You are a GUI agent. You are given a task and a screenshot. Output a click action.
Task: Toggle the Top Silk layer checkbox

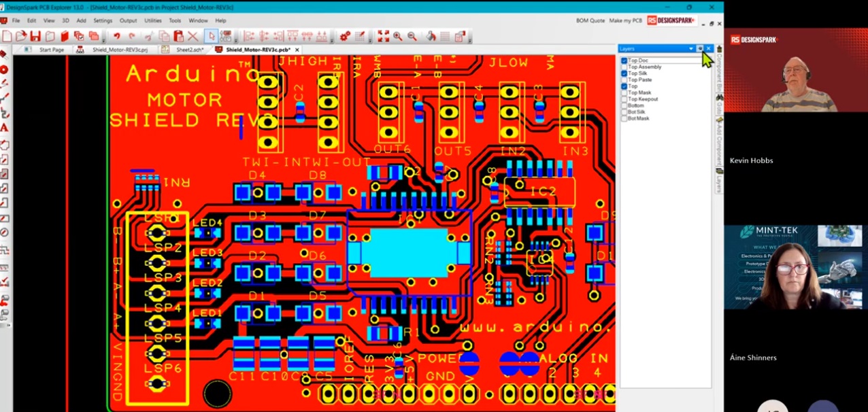[x=624, y=73]
